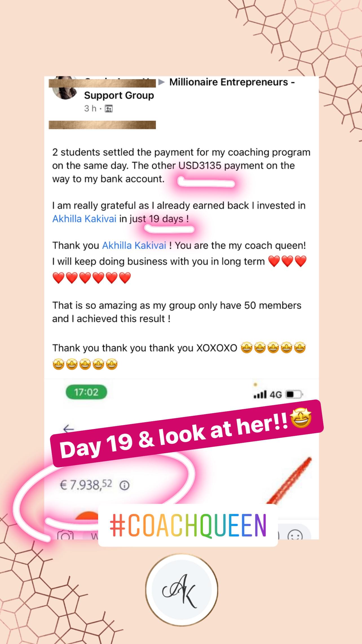Tap the orange circle near screenshot bottom
Screen dimensions: 362x644
coord(87,515)
